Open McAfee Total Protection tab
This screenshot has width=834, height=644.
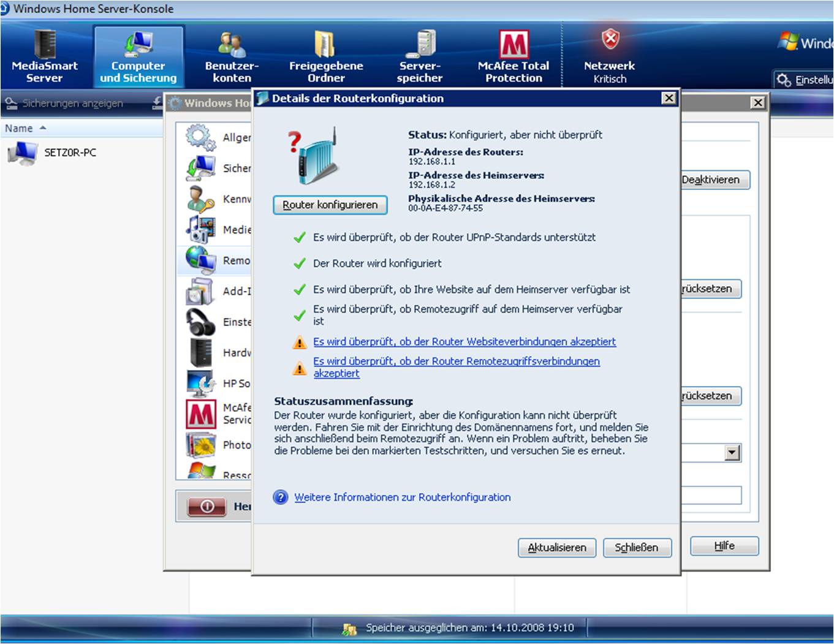[x=514, y=56]
